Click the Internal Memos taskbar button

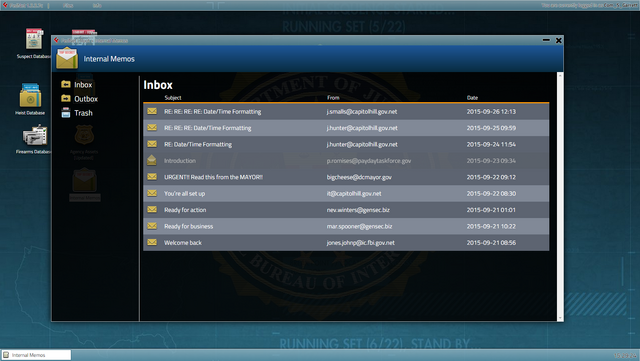tap(36, 355)
